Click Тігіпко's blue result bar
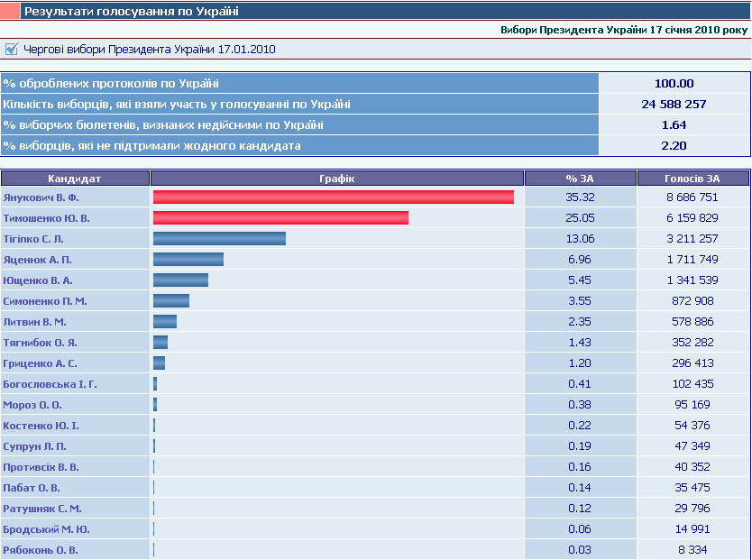The height and width of the screenshot is (560, 752). coord(219,239)
